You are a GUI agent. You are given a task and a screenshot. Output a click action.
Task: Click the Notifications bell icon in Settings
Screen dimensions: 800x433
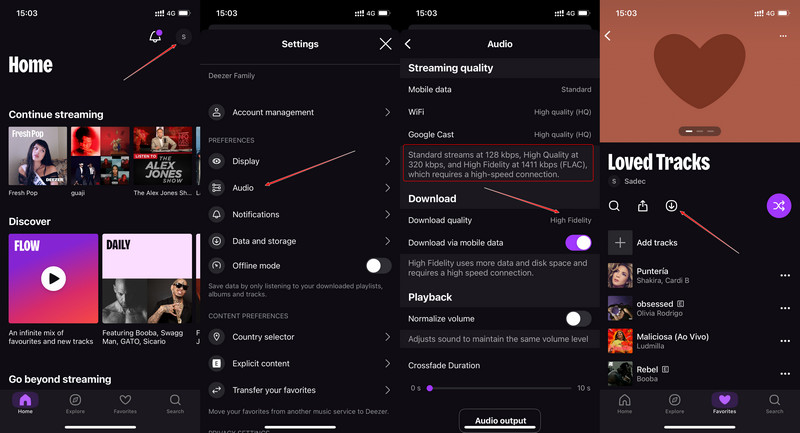click(217, 214)
